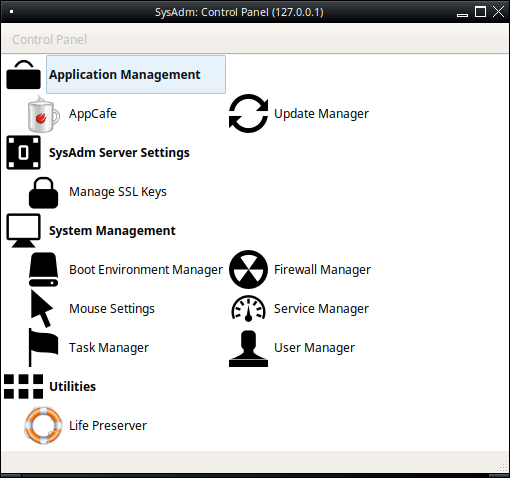This screenshot has height=478, width=510.
Task: Open the window menu dot in title bar
Action: click(11, 12)
